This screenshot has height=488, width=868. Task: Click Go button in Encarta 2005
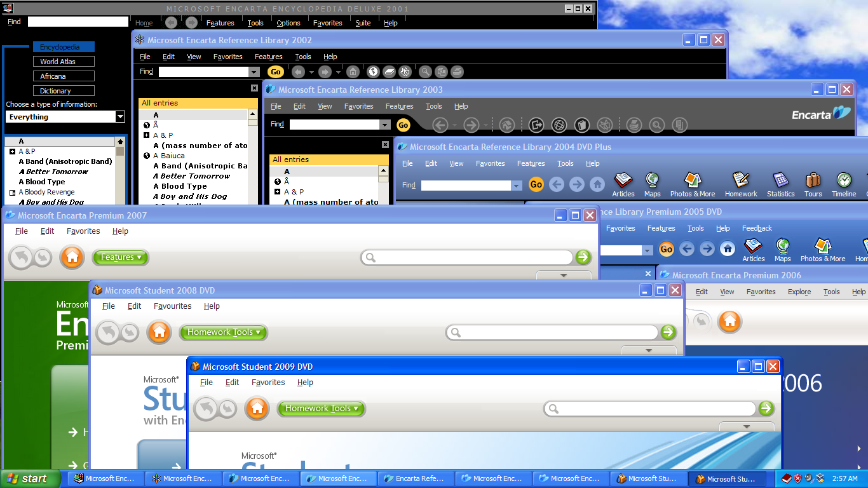[x=666, y=248]
